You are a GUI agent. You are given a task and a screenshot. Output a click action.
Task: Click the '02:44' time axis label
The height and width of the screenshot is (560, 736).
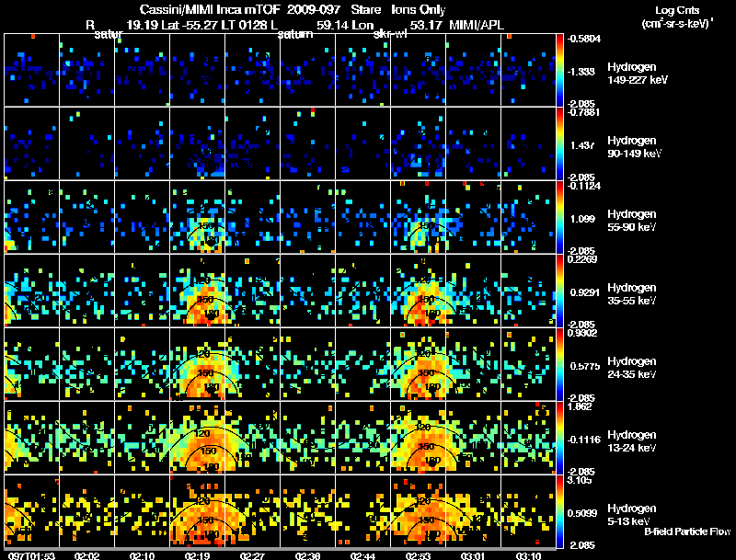pyautogui.click(x=362, y=555)
